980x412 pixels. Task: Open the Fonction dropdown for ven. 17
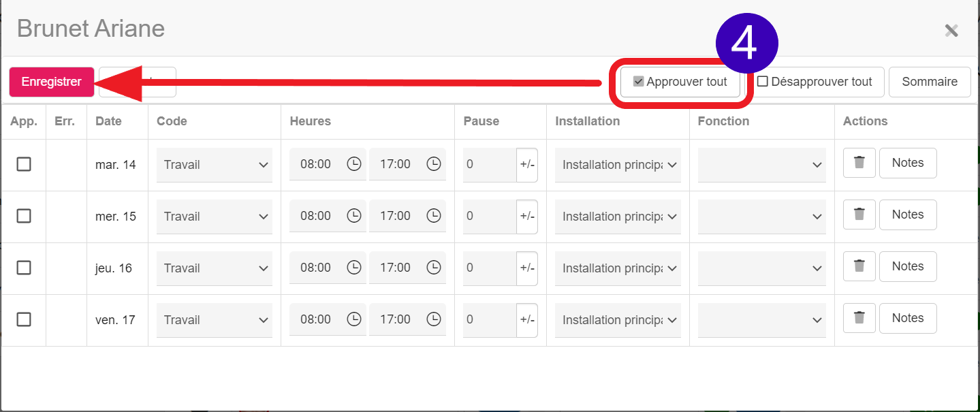tap(761, 320)
